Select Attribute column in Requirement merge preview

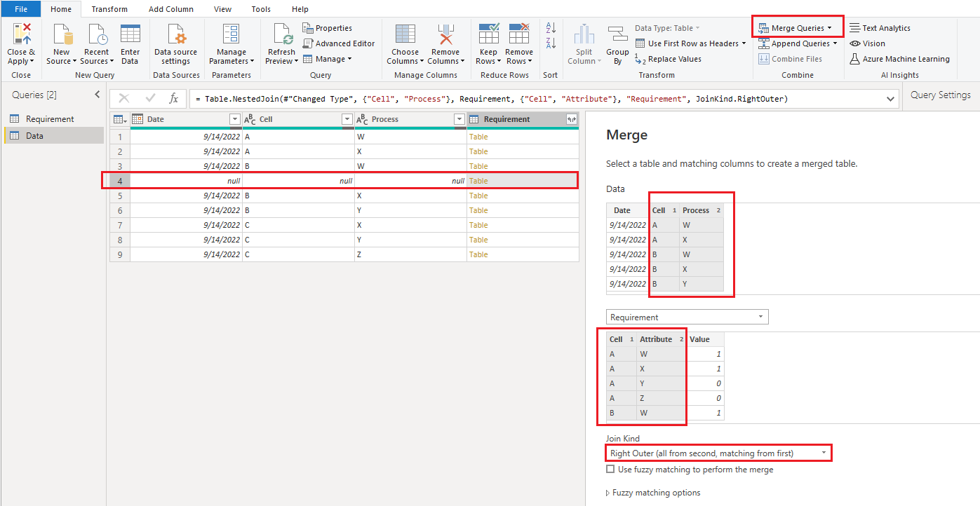click(661, 339)
